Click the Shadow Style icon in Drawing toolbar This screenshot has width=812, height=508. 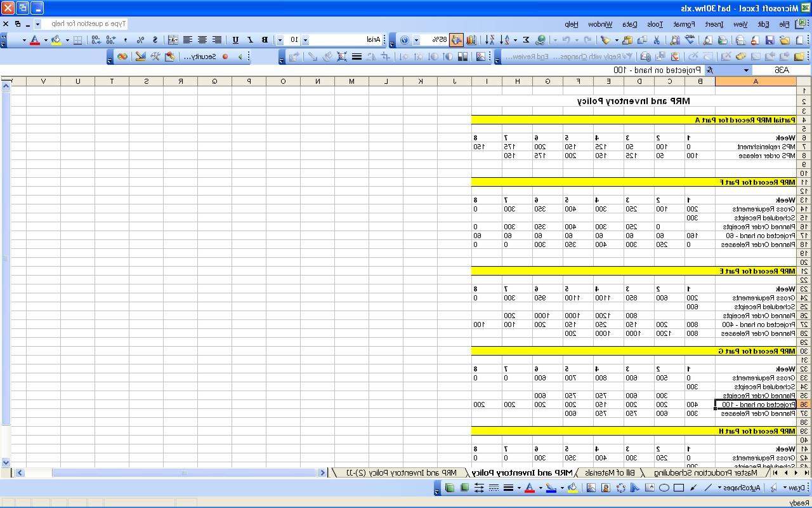pos(465,488)
